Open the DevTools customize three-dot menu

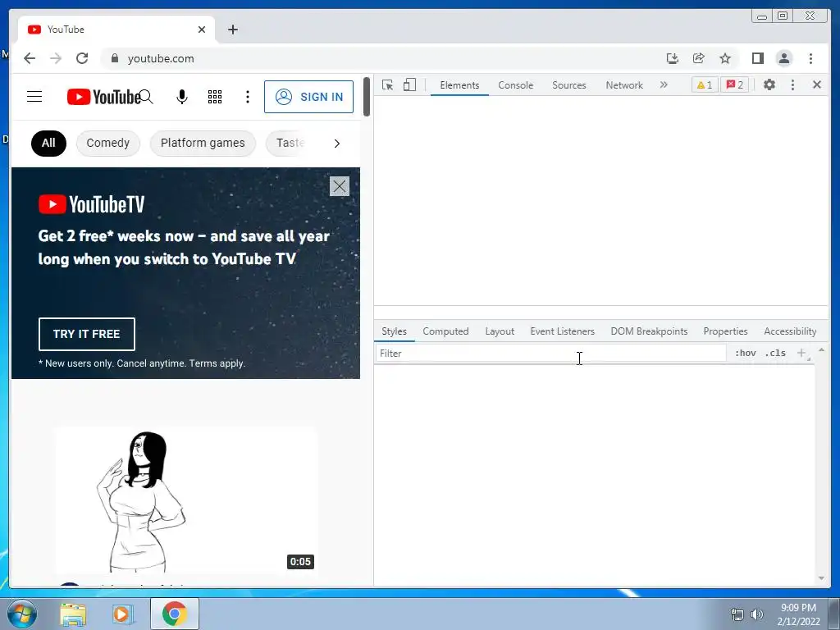click(x=793, y=84)
